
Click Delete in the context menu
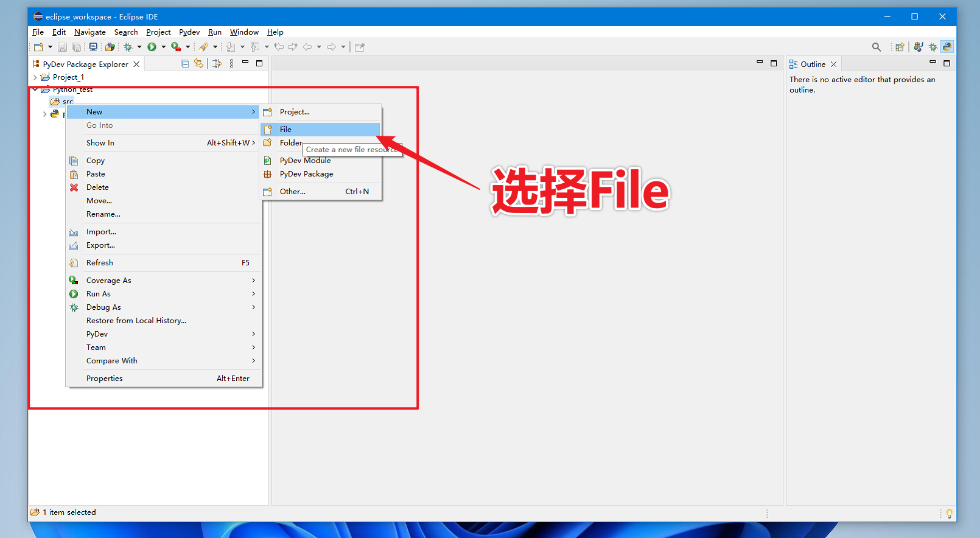[x=164, y=187]
